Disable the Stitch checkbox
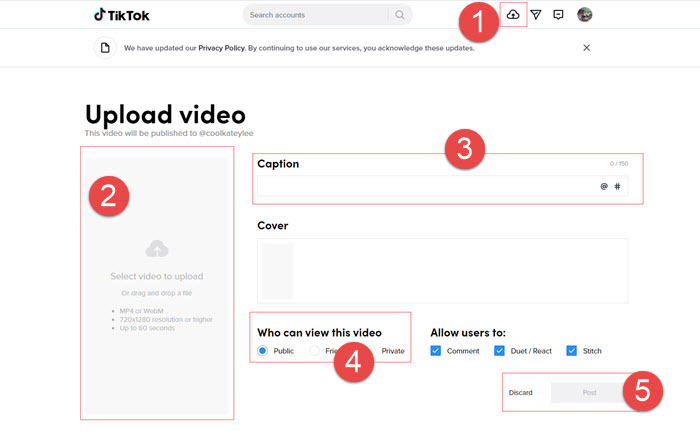The height and width of the screenshot is (431, 700). pyautogui.click(x=571, y=351)
